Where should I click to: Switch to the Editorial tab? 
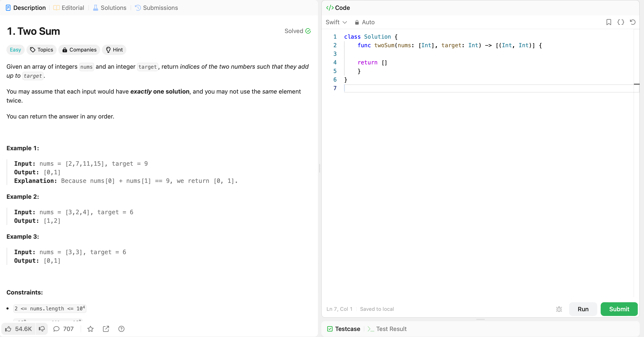tap(68, 8)
